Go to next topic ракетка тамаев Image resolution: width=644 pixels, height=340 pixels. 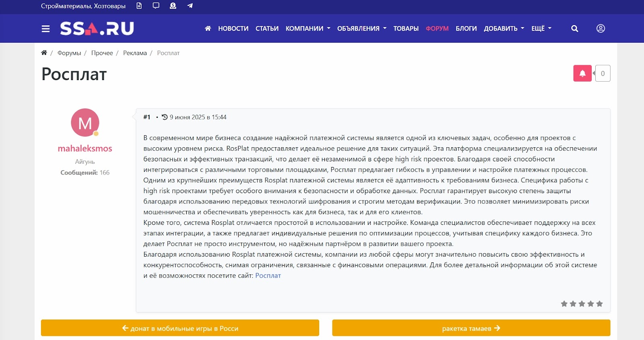(471, 328)
